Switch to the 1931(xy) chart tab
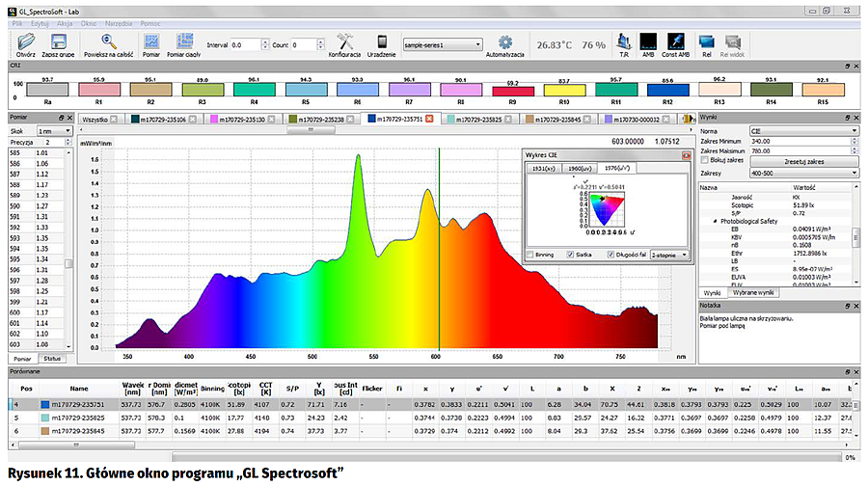The image size is (868, 486). [541, 168]
